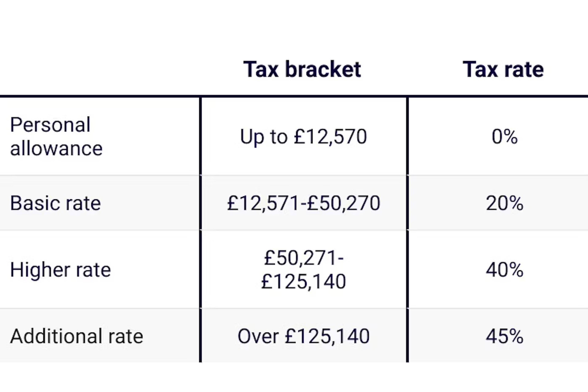Click the £50,270 upper limit value
Viewport: 588px width, 392px height.
344,203
